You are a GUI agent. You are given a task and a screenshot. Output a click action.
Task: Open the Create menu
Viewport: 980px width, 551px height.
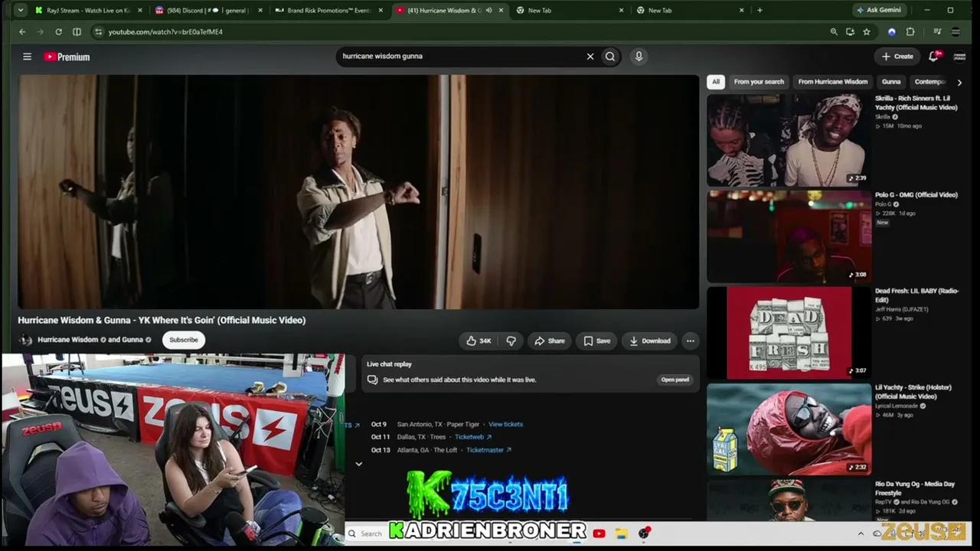(x=897, y=56)
